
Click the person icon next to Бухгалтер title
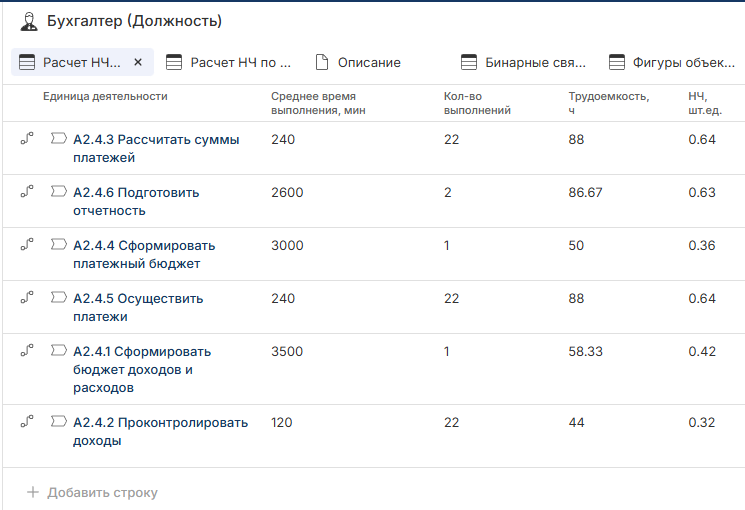pos(29,21)
